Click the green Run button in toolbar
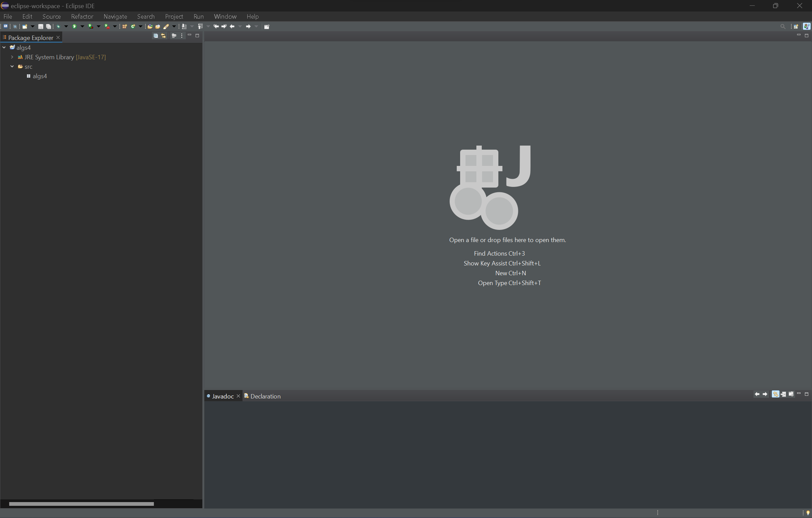 [74, 26]
